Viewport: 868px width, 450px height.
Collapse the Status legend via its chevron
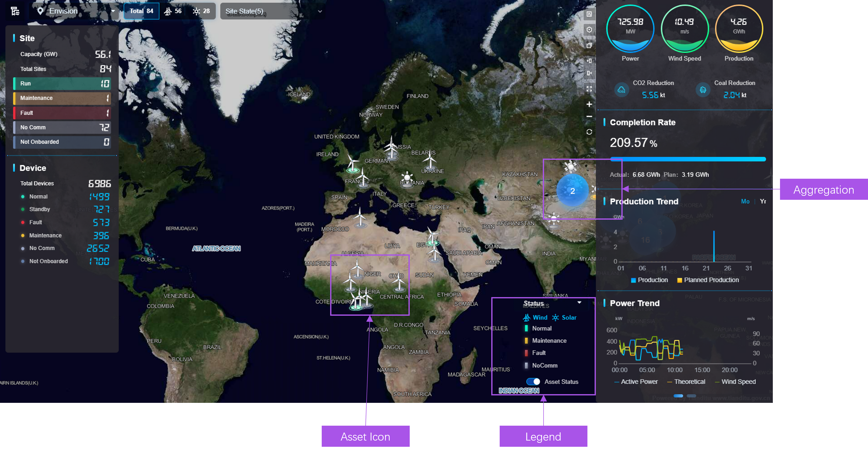click(x=579, y=303)
